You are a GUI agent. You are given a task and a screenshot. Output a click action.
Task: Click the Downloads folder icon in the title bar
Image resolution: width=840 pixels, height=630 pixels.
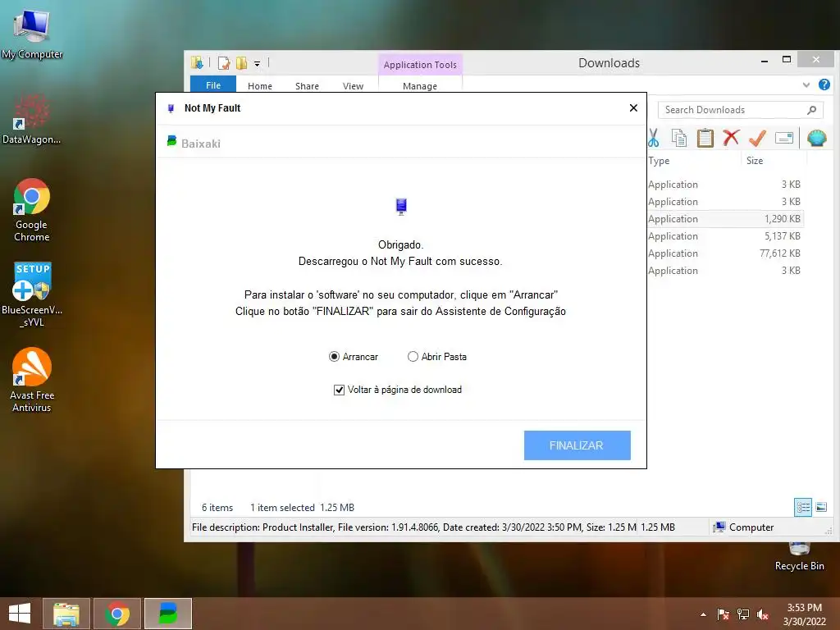tap(197, 62)
